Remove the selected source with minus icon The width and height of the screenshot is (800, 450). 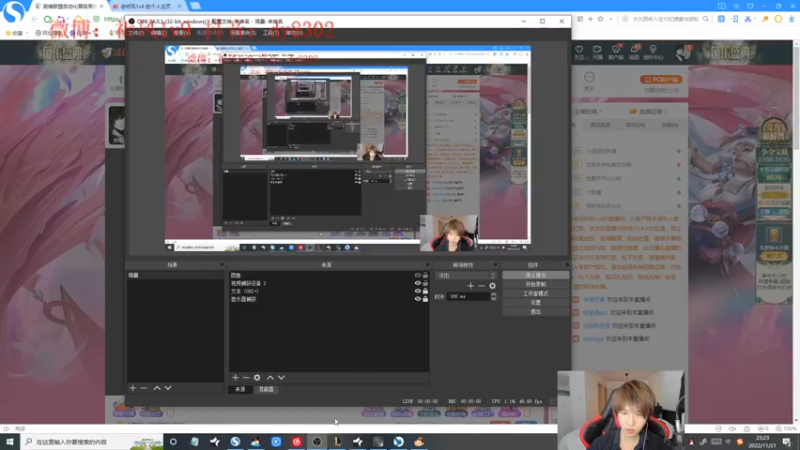coord(246,378)
